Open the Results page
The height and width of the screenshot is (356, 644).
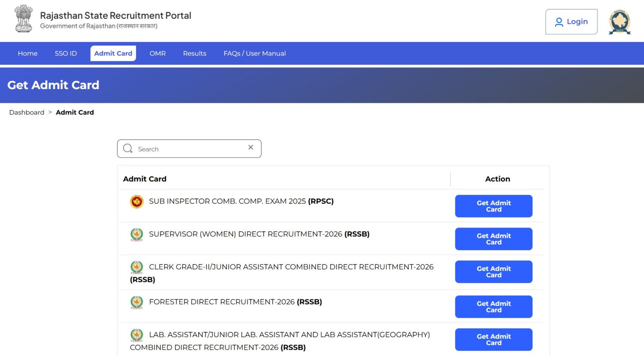point(195,53)
